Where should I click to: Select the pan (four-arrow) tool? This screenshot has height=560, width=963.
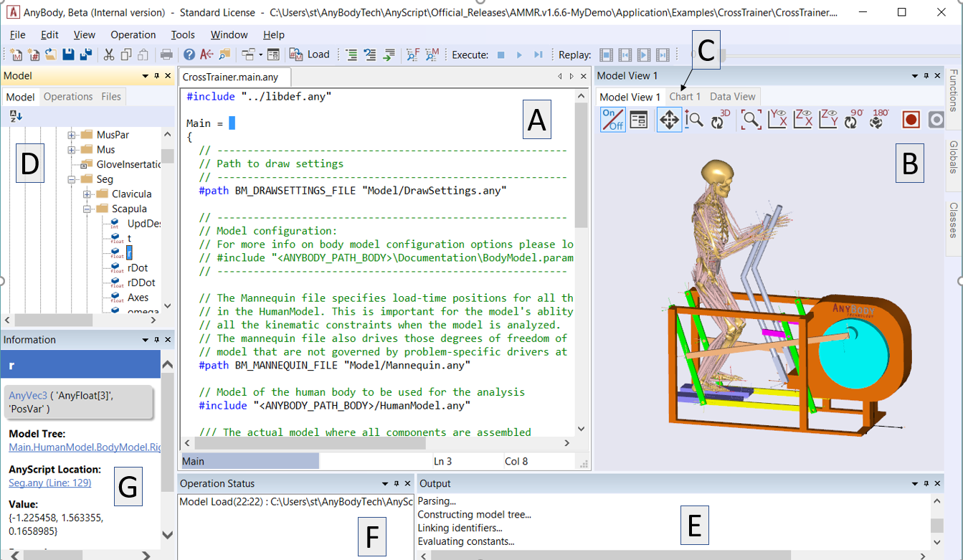coord(669,120)
